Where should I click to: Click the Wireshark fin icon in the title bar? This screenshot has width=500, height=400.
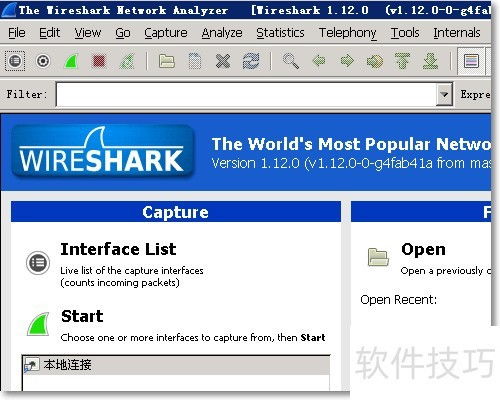pos(8,10)
